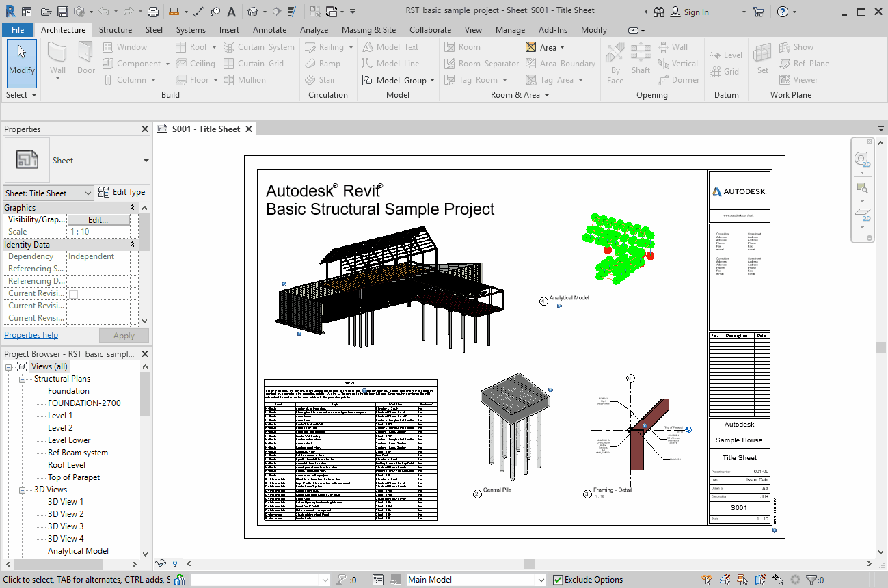
Task: Expand the Room & Area panel dropdown
Action: (x=520, y=95)
